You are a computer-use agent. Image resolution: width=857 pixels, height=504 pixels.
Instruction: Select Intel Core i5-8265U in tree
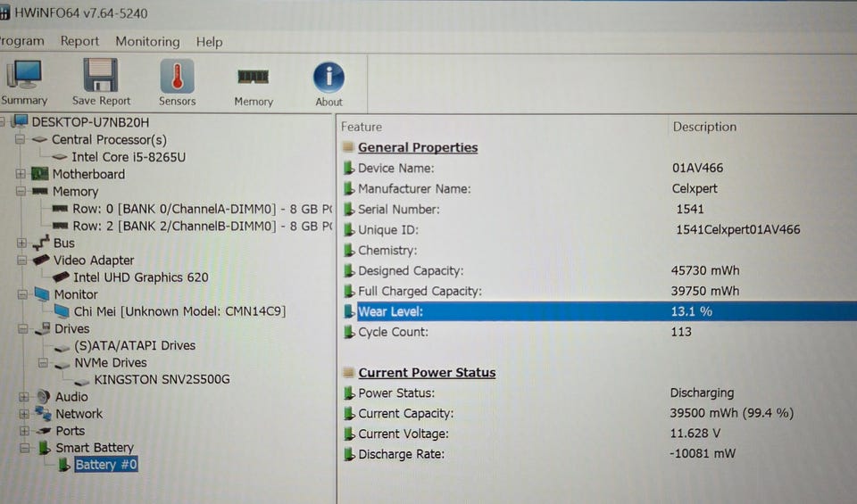pos(129,157)
